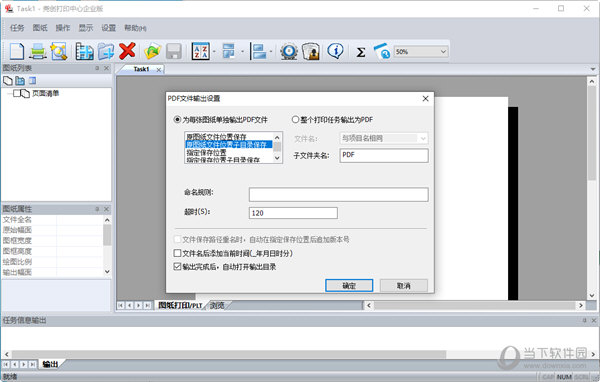
Task: Click the open folder icon with green arrow
Action: [152, 51]
